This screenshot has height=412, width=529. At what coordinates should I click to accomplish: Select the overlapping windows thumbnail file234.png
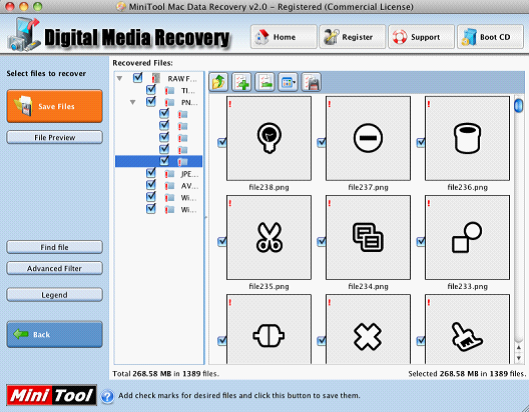[x=368, y=237]
